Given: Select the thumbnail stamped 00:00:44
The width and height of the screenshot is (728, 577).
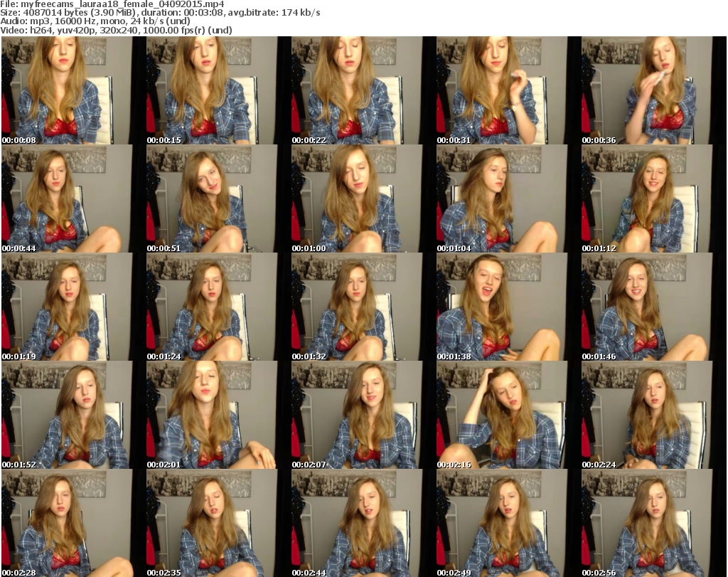Looking at the screenshot, I should point(73,198).
